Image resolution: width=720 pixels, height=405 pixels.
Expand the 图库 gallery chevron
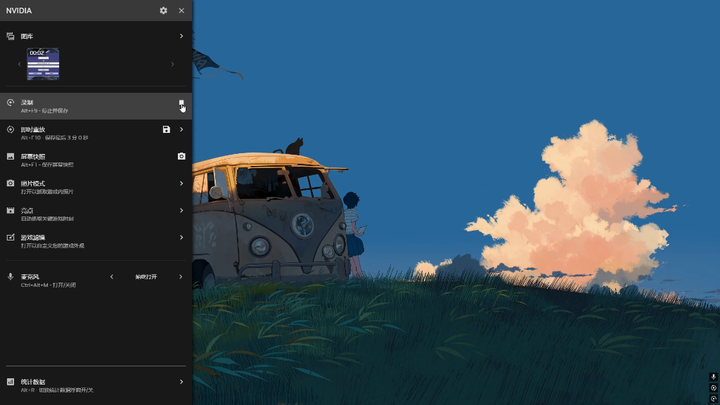click(181, 36)
